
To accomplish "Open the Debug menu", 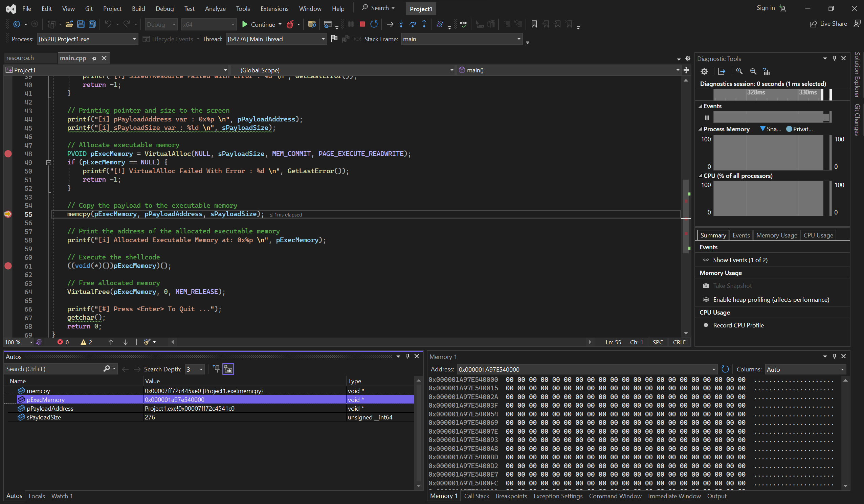I will click(x=164, y=8).
